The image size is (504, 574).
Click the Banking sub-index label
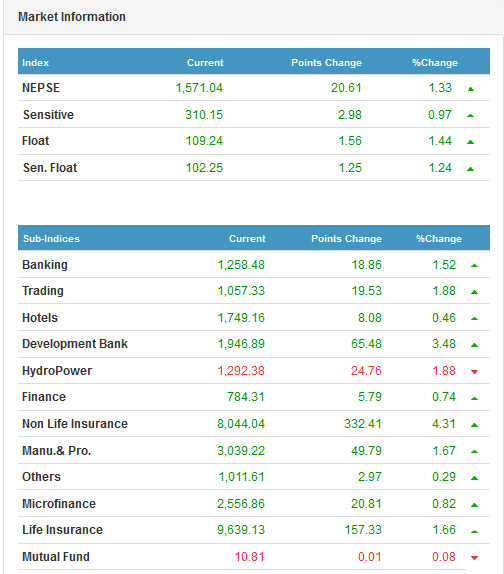pyautogui.click(x=45, y=265)
